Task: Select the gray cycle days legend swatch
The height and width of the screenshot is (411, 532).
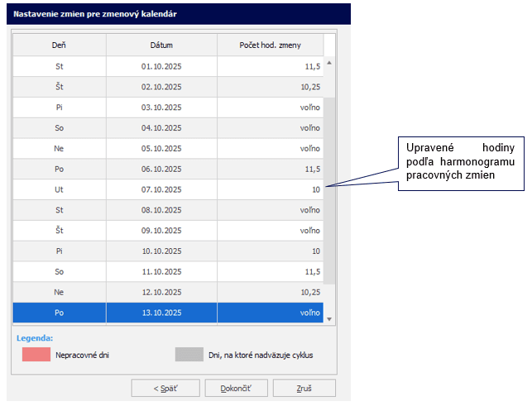Action: coord(189,355)
